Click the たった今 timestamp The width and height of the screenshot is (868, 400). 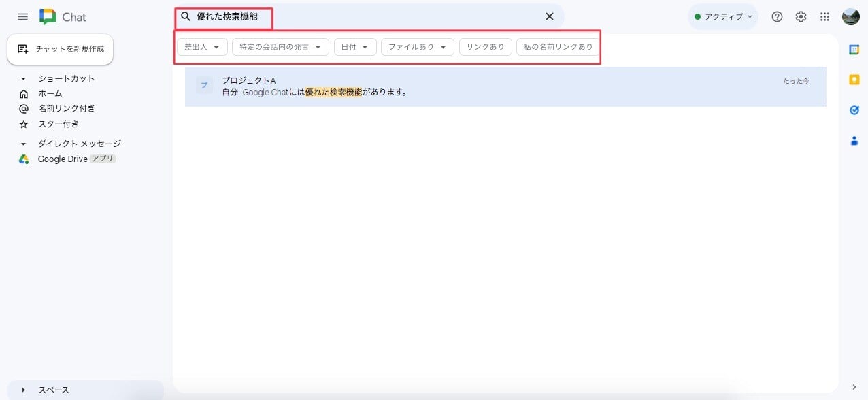796,81
